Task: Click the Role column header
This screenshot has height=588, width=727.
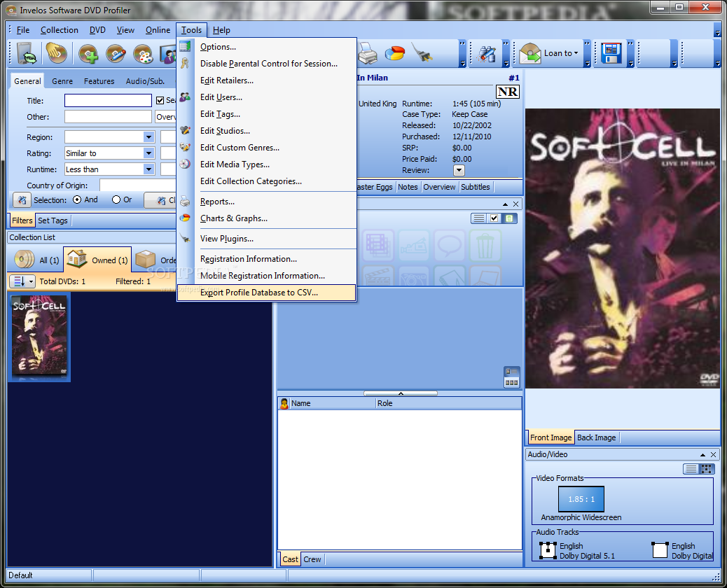Action: [x=448, y=404]
